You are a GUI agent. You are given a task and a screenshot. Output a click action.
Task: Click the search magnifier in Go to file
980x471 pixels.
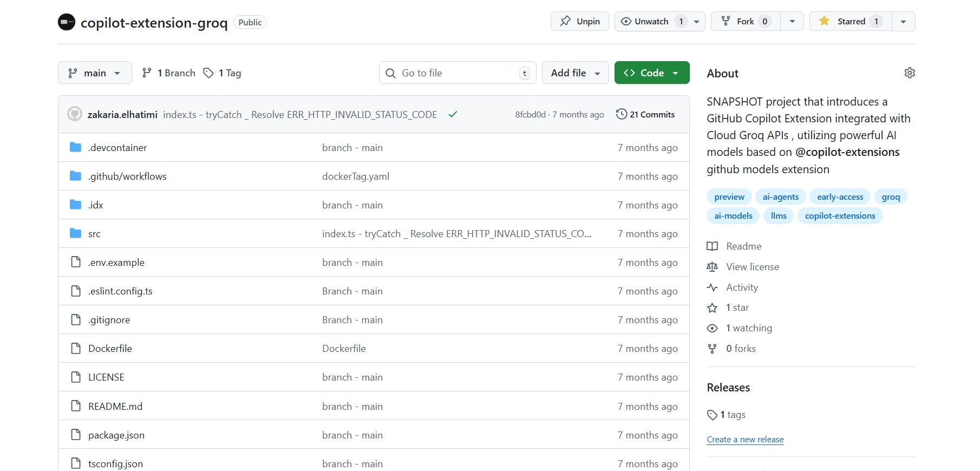pyautogui.click(x=390, y=73)
